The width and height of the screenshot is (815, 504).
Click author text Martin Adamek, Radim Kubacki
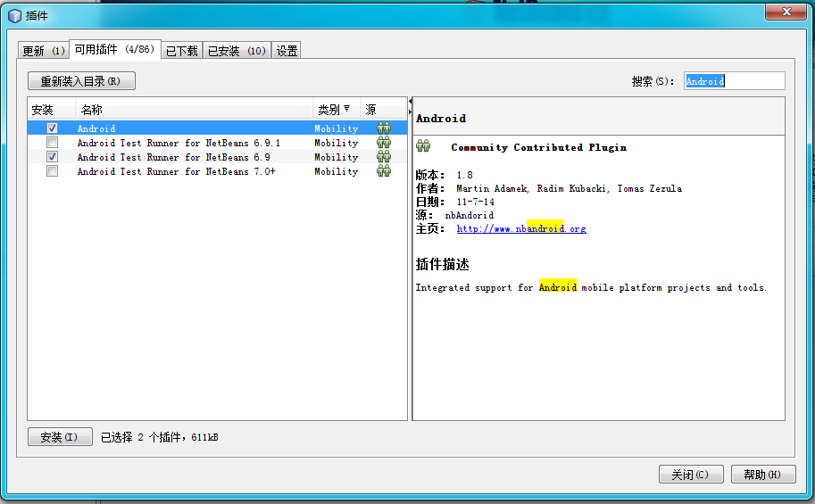(x=532, y=188)
